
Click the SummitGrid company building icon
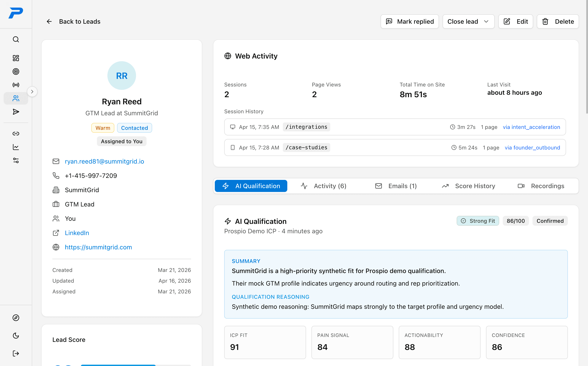tap(56, 190)
